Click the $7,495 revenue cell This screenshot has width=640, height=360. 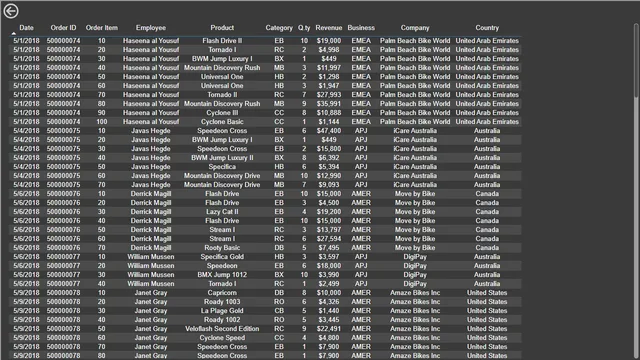tap(329, 248)
